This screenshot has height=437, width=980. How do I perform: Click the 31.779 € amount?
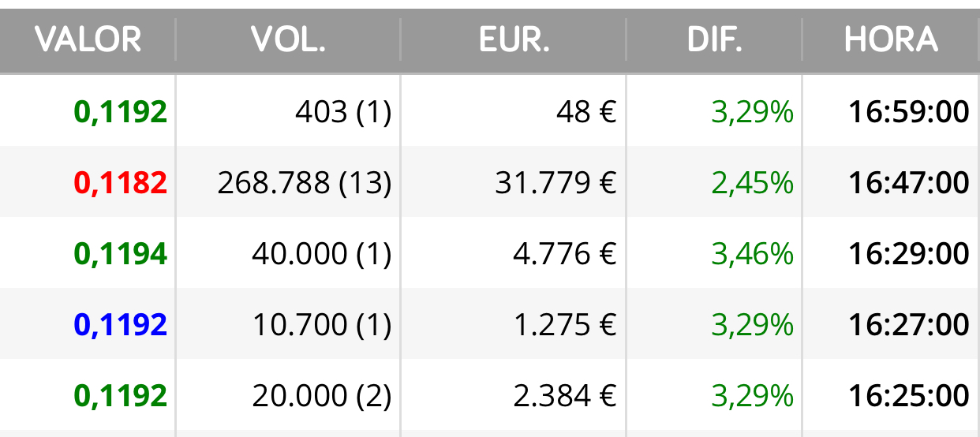coord(555,183)
